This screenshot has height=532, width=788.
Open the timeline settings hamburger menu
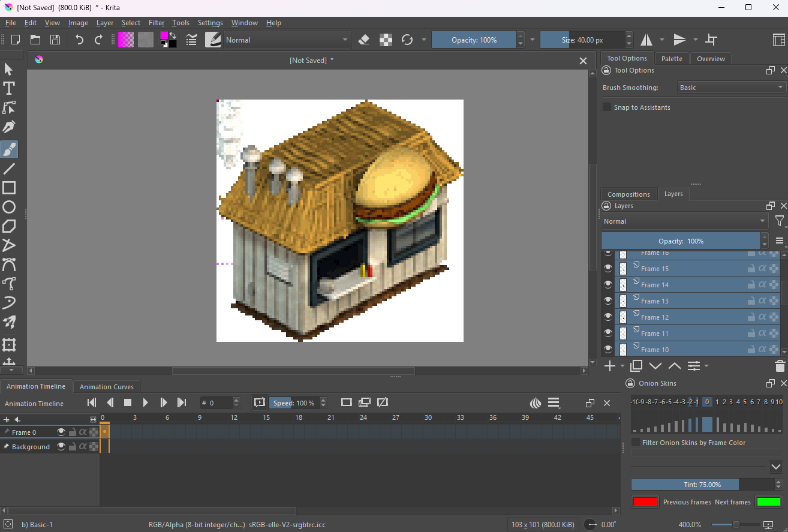pos(554,403)
